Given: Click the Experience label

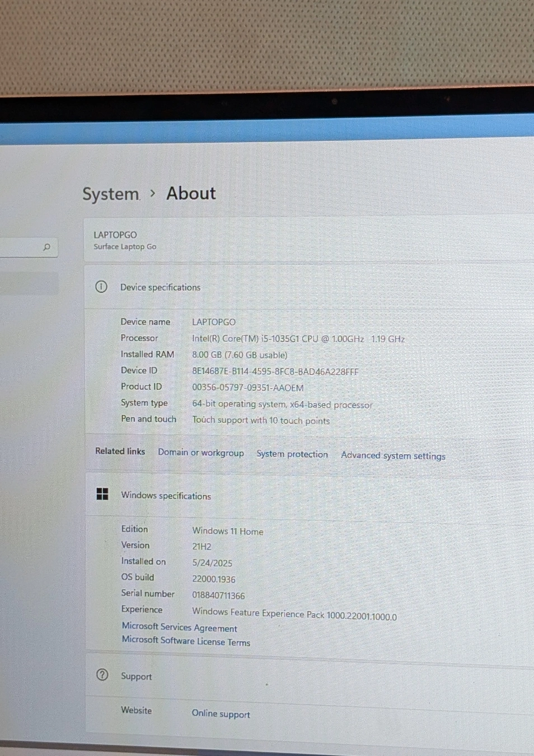Looking at the screenshot, I should [142, 609].
